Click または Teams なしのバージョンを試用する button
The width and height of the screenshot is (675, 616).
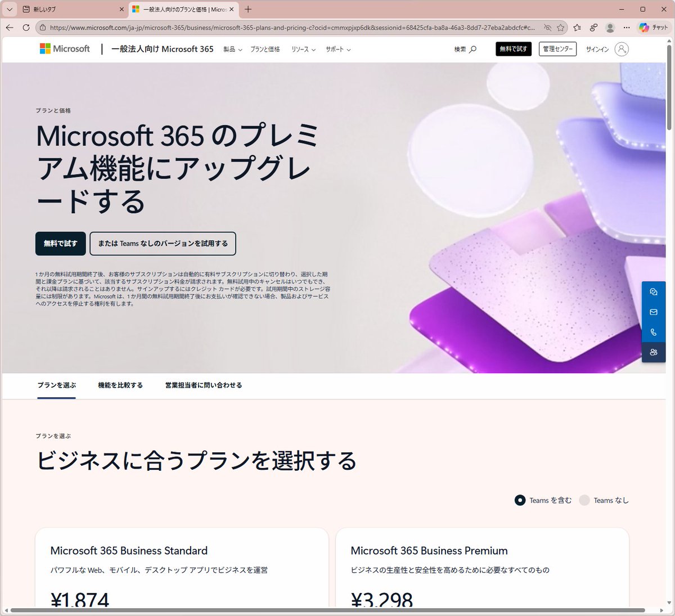pos(163,244)
